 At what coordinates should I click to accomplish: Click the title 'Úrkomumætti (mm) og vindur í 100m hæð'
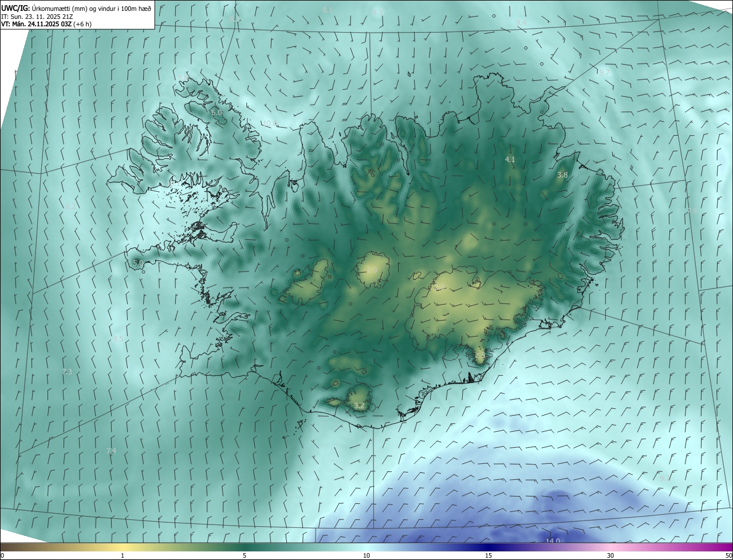click(91, 8)
